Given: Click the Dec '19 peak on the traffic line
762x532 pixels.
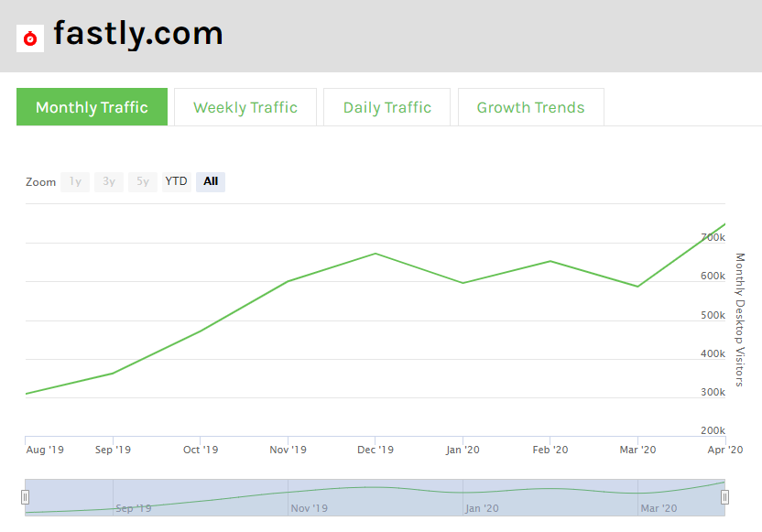Looking at the screenshot, I should (x=376, y=254).
